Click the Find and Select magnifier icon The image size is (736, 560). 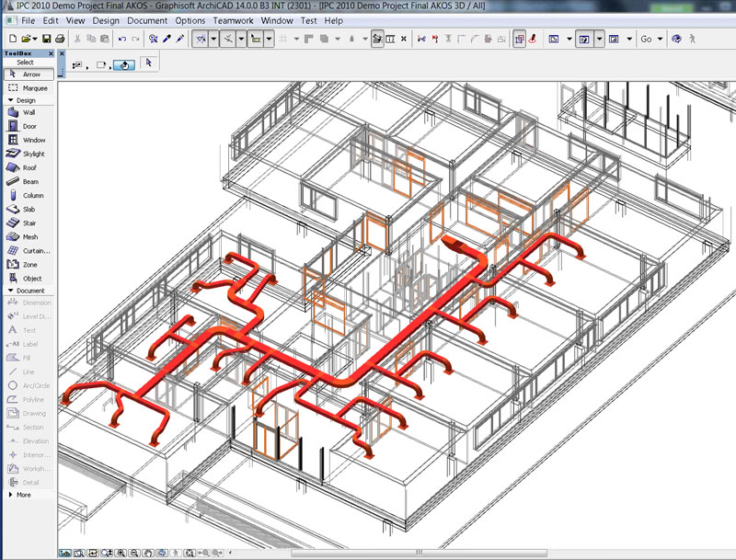(x=153, y=39)
